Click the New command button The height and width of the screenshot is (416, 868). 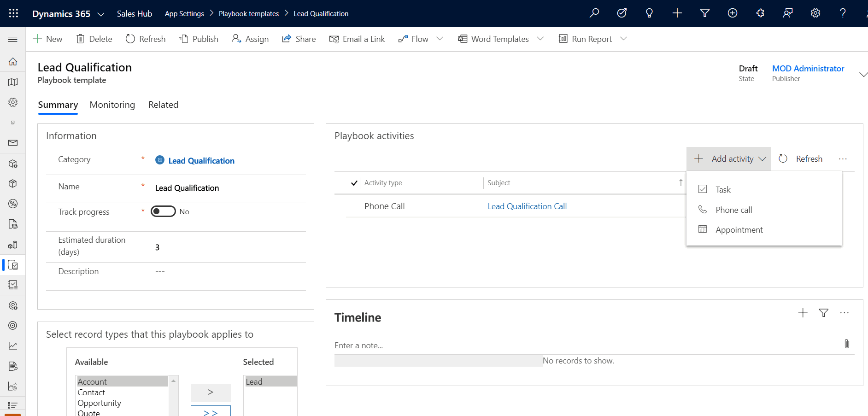(x=47, y=39)
